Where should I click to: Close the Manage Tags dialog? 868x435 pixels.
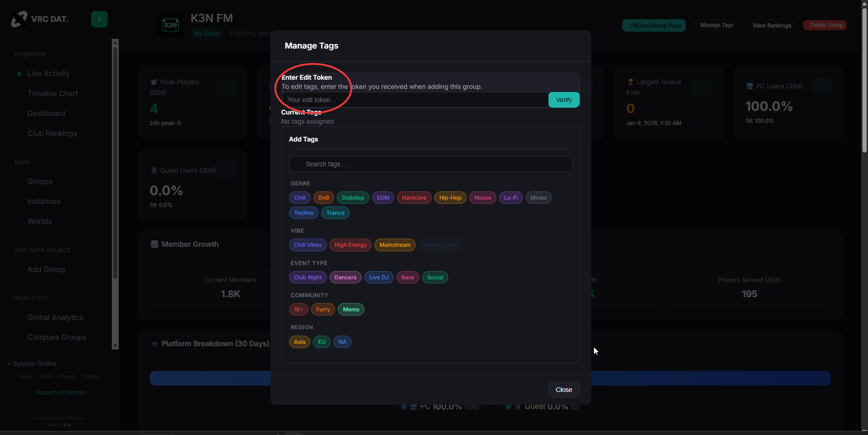coord(564,390)
